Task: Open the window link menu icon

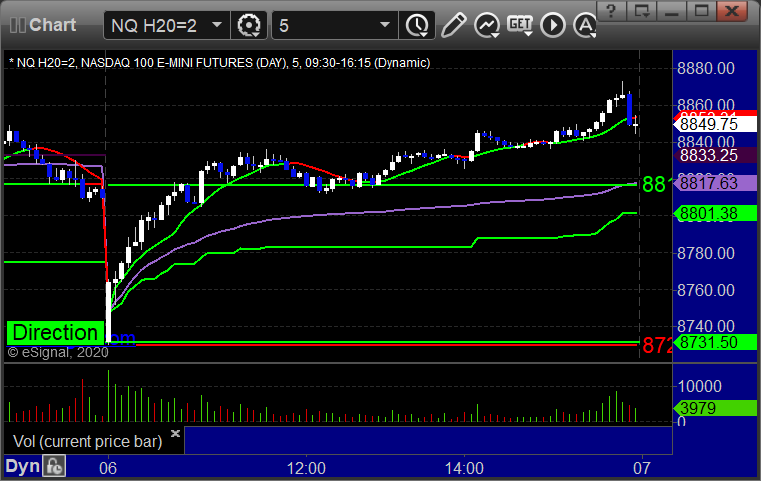Action: tap(642, 11)
